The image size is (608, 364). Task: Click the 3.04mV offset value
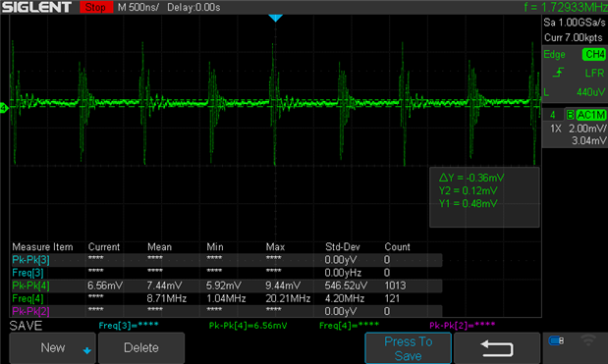[588, 140]
